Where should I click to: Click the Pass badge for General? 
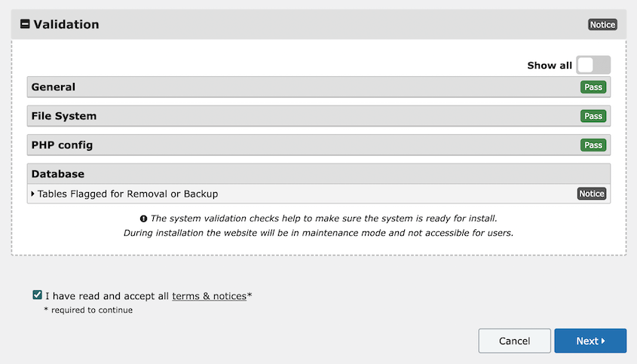click(x=593, y=87)
